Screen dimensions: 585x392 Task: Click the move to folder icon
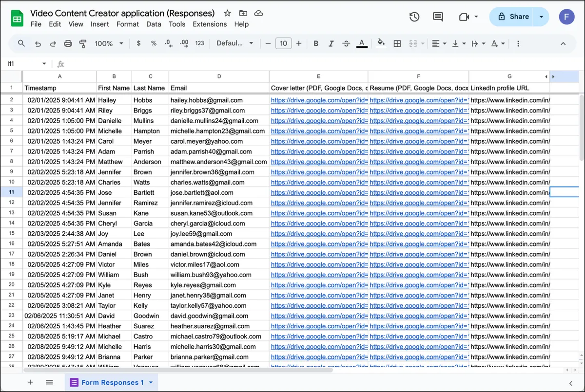tap(243, 13)
